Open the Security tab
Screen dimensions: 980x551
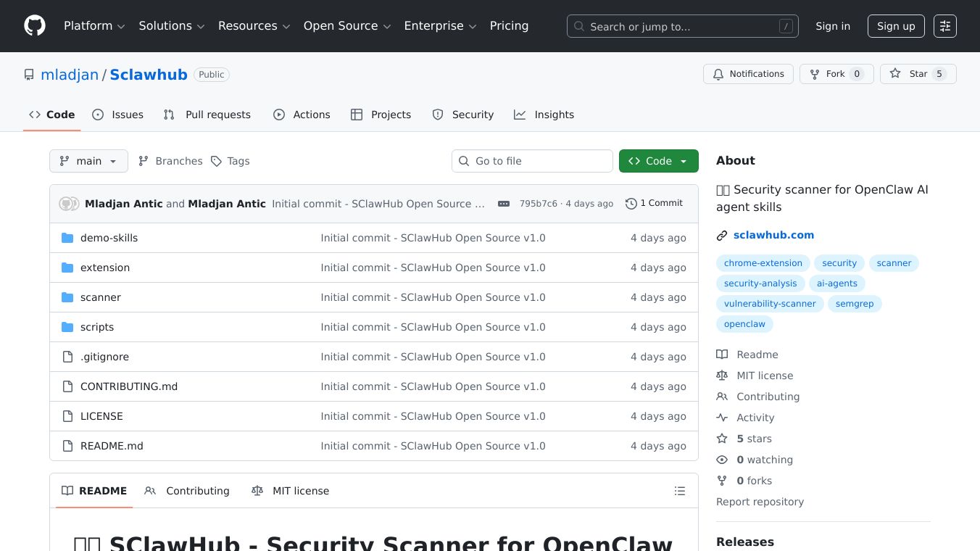click(x=463, y=115)
